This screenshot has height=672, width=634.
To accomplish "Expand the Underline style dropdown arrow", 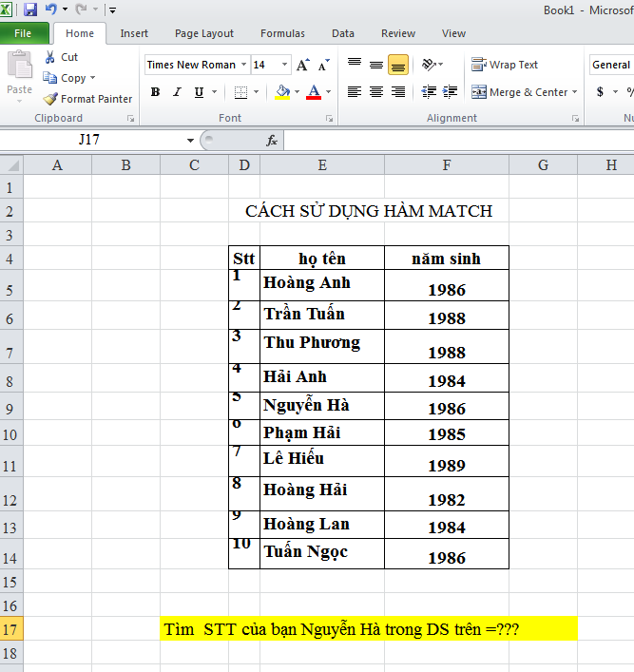I will [214, 92].
